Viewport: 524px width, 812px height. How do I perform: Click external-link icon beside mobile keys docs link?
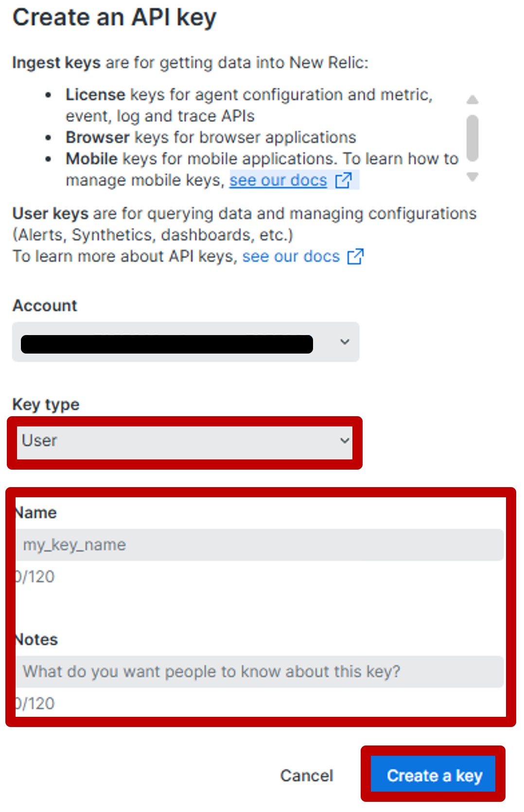click(344, 180)
